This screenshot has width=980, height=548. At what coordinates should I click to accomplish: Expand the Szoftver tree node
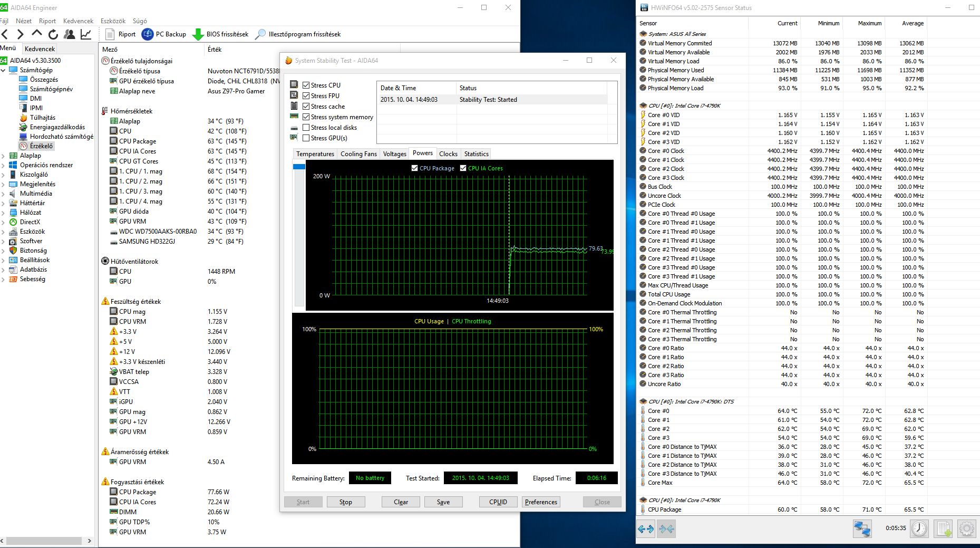(x=3, y=241)
